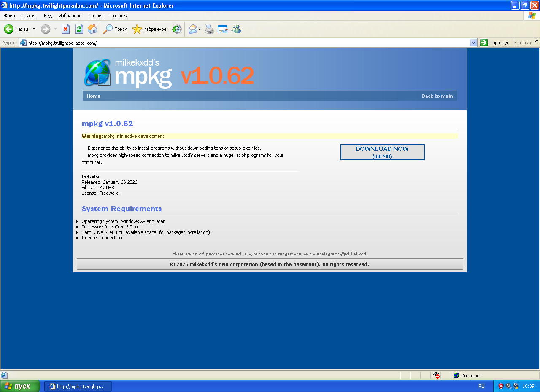The height and width of the screenshot is (392, 540).
Task: Click the telegram suggestion note text
Action: pyautogui.click(x=270, y=254)
